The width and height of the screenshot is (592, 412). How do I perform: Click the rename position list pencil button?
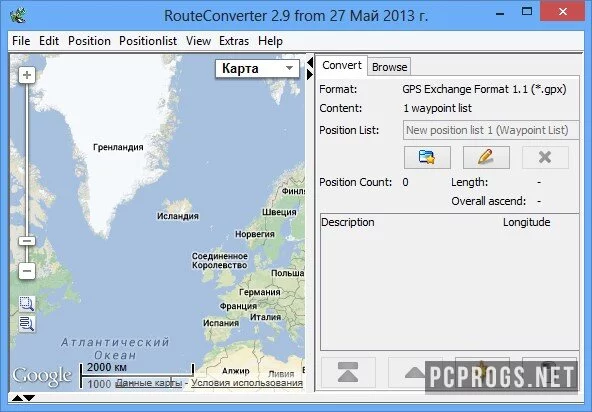486,157
